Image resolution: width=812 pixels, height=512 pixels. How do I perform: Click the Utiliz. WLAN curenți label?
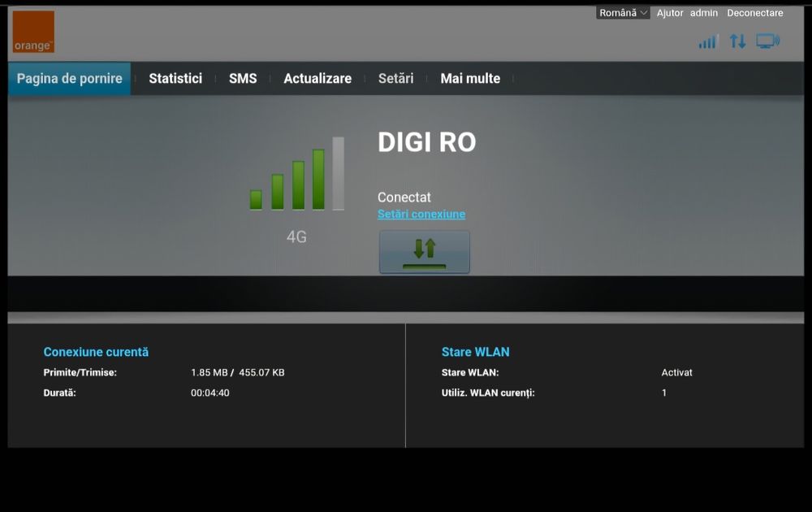(x=488, y=393)
